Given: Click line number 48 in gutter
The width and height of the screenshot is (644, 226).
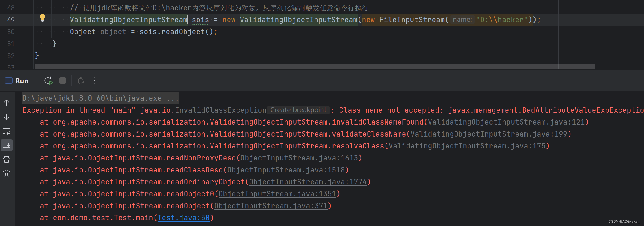Looking at the screenshot, I should pyautogui.click(x=11, y=8).
